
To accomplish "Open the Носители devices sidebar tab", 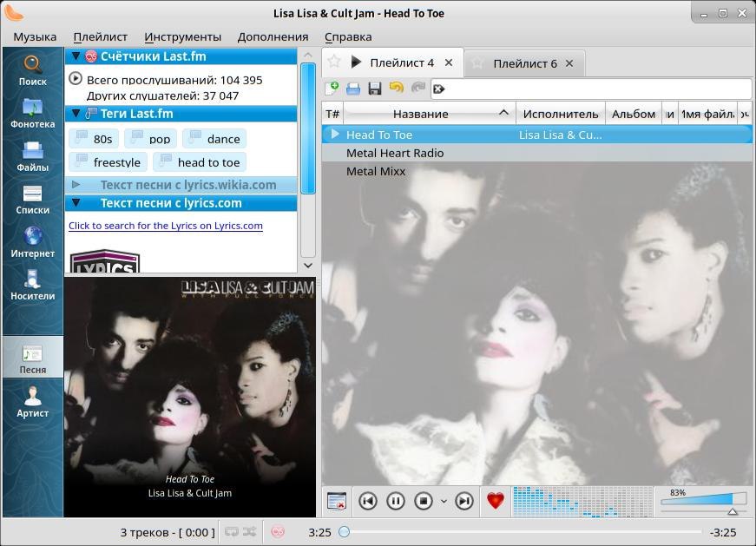I will [x=32, y=285].
